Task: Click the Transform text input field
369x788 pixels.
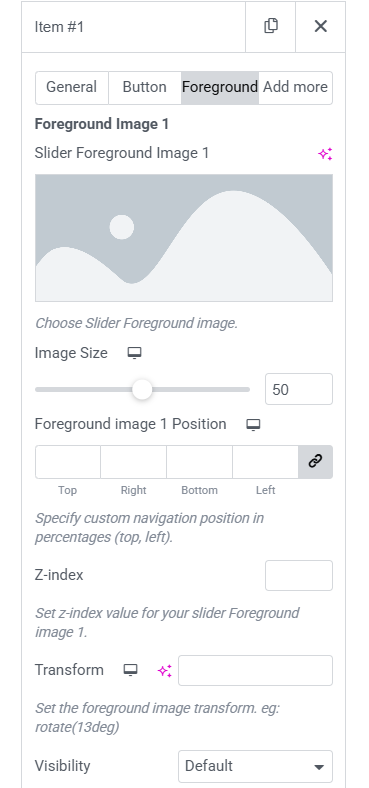Action: coord(255,670)
